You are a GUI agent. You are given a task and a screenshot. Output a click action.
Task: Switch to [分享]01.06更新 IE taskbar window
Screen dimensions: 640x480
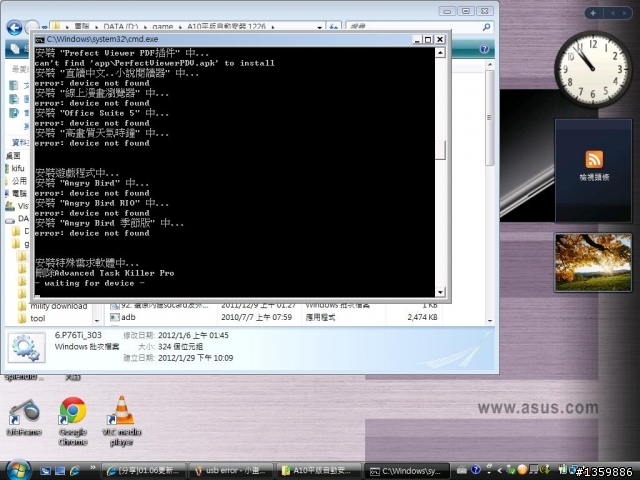click(143, 471)
